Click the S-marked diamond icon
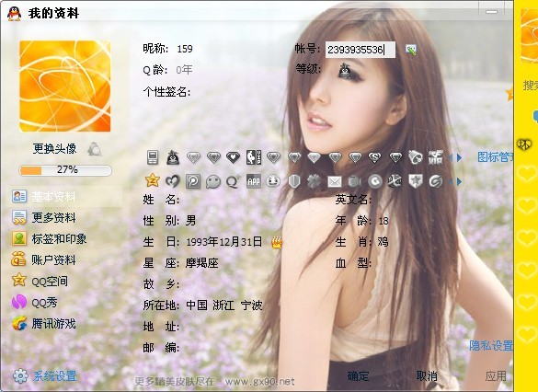This screenshot has width=538, height=392. point(374,157)
